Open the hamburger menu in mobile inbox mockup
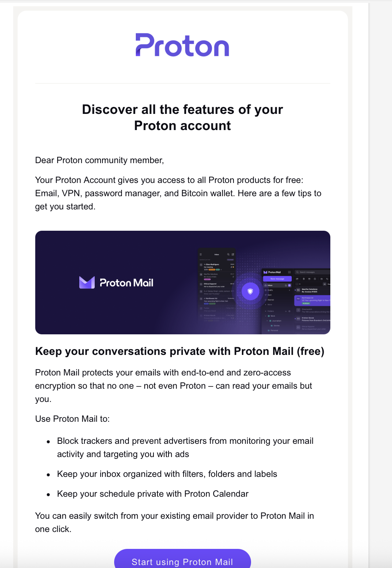Image resolution: width=392 pixels, height=568 pixels. (201, 254)
